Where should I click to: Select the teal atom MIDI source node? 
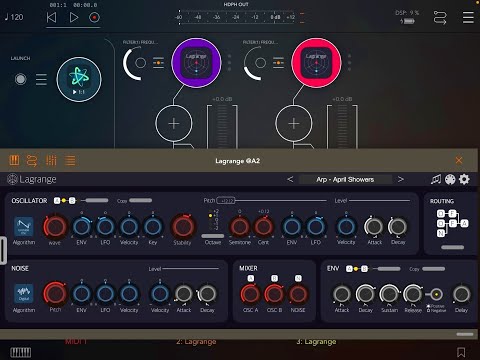79,79
